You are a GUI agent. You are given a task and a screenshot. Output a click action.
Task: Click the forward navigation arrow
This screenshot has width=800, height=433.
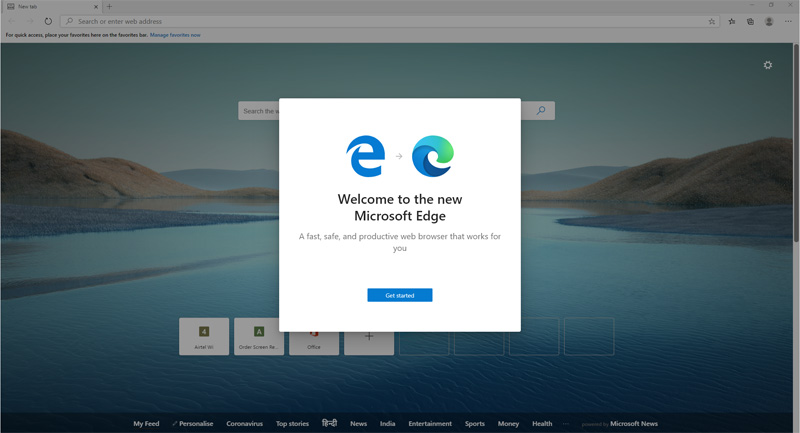pyautogui.click(x=30, y=21)
